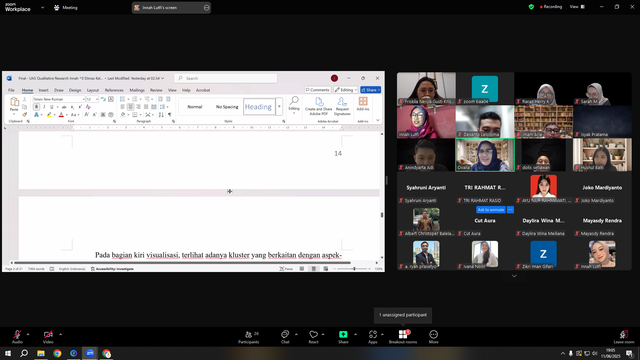Apply the Normal style
The width and height of the screenshot is (640, 360).
point(195,107)
